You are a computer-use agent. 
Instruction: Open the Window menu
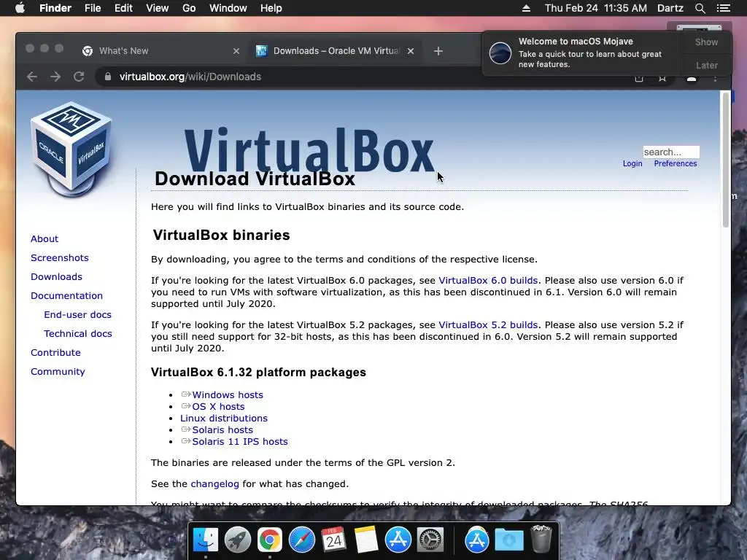[x=228, y=8]
